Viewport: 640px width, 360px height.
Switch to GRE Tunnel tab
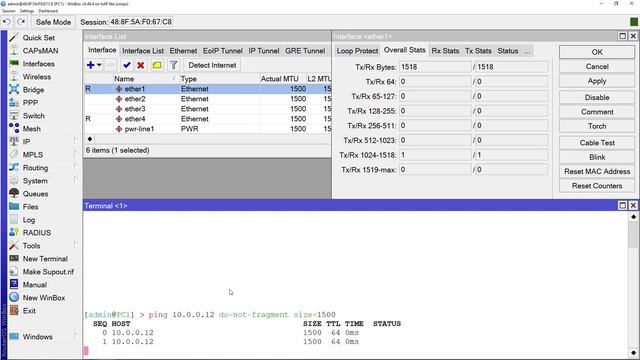tap(305, 51)
